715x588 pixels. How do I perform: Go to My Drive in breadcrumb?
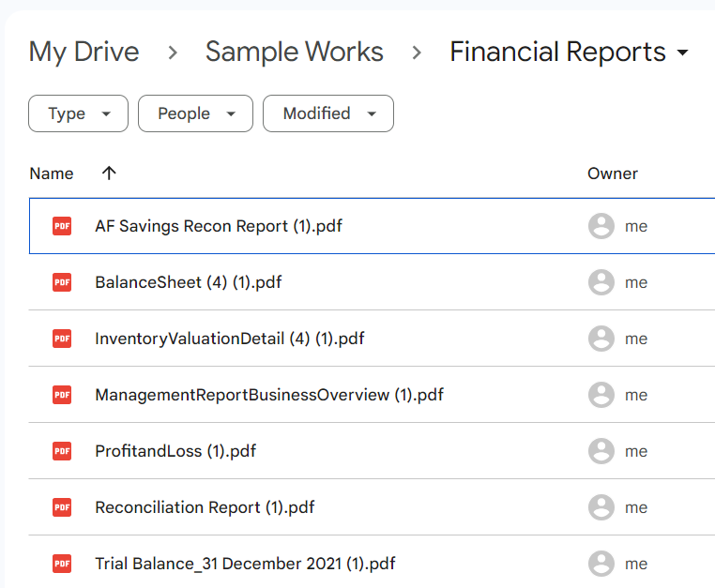(x=84, y=53)
